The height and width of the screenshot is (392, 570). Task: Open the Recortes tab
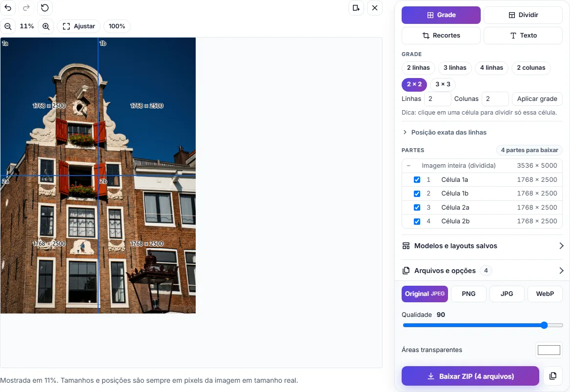click(441, 35)
